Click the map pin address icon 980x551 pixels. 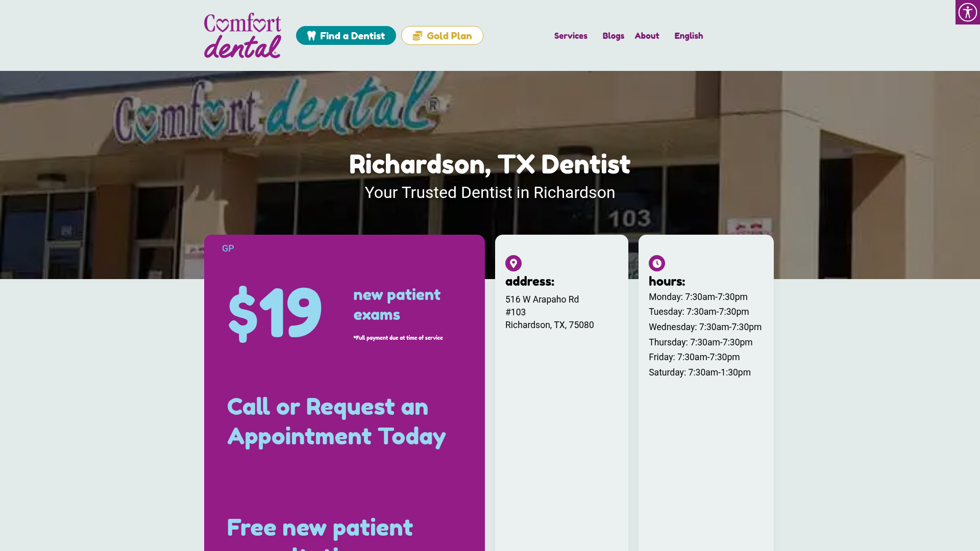click(513, 263)
